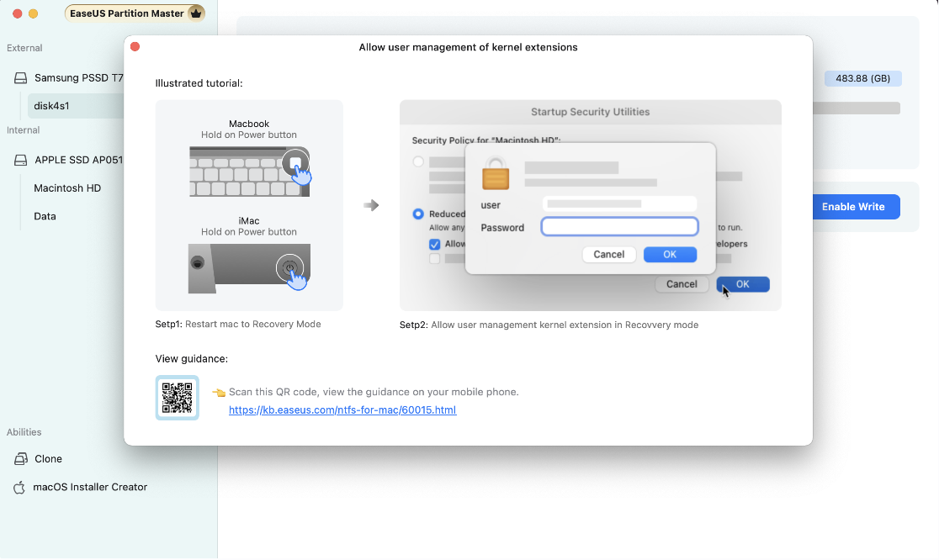Toggle the checked Allow checkbox
Screen dimensions: 939x560
coord(435,244)
